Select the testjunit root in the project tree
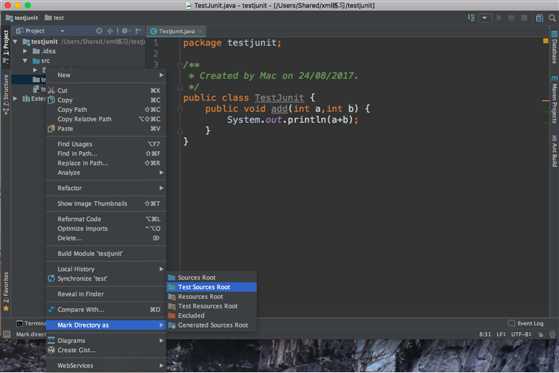The image size is (559, 373). click(40, 42)
